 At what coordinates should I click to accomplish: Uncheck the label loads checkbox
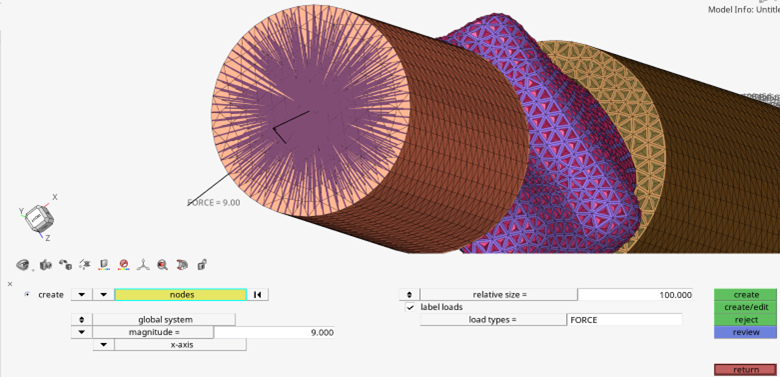click(410, 307)
